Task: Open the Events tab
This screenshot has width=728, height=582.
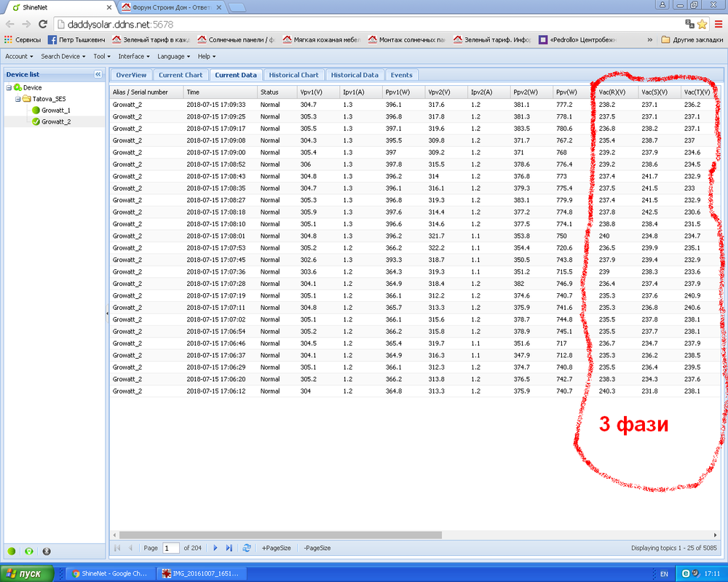Action: tap(401, 75)
